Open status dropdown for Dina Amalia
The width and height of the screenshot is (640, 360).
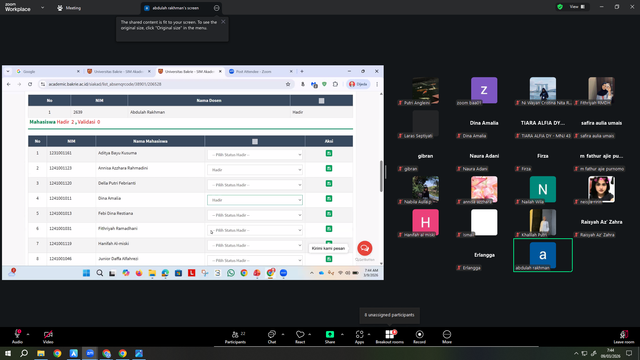(255, 200)
